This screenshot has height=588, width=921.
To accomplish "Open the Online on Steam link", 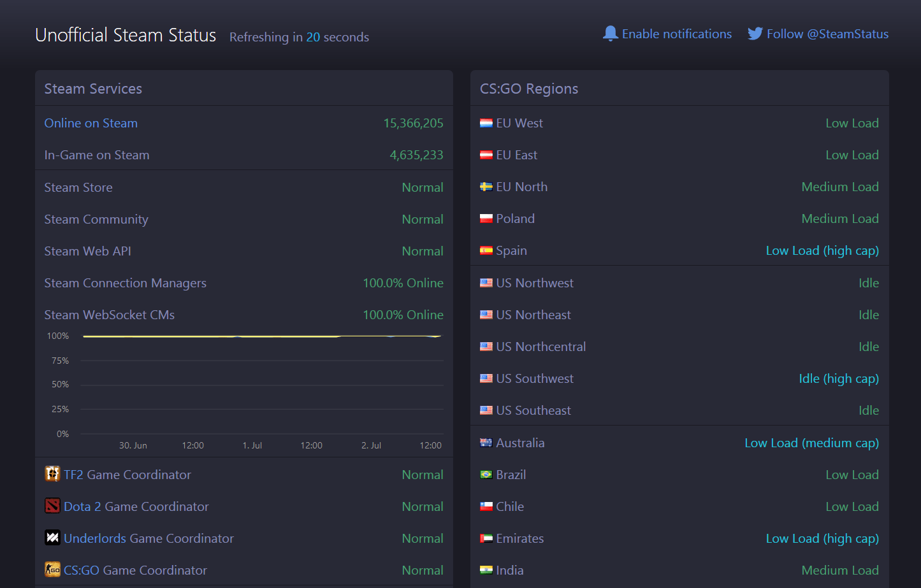I will [91, 123].
